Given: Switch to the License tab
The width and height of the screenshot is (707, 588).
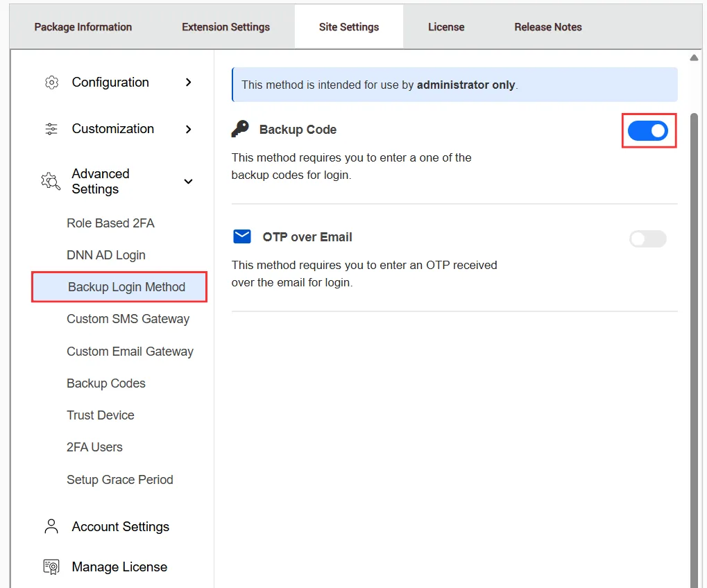Looking at the screenshot, I should 445,26.
